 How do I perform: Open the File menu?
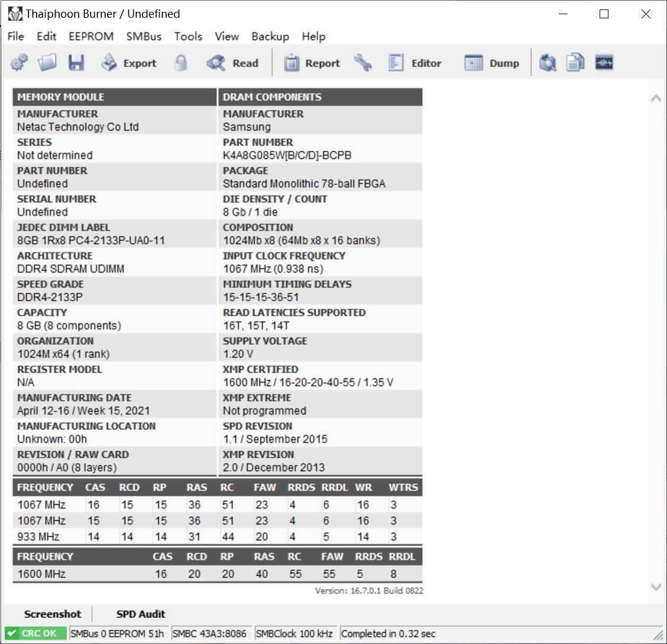pos(16,37)
